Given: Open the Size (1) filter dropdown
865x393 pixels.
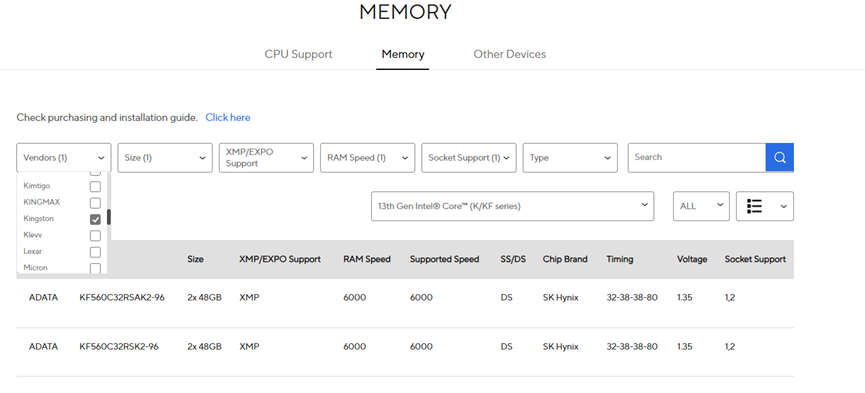Looking at the screenshot, I should click(x=165, y=158).
